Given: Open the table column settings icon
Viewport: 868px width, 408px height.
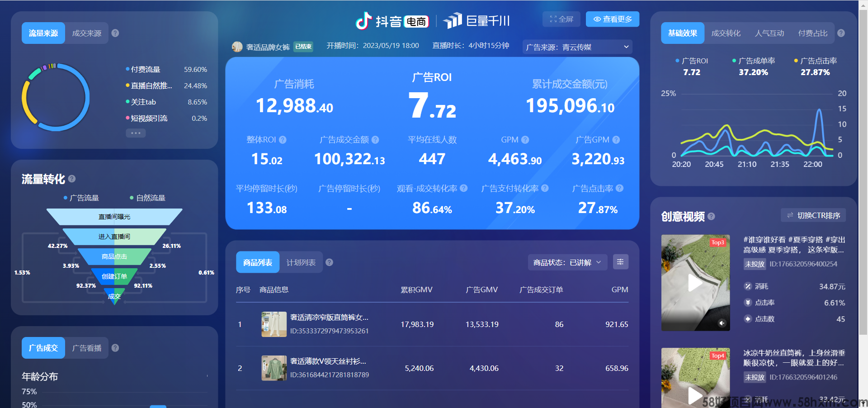Looking at the screenshot, I should pos(620,262).
